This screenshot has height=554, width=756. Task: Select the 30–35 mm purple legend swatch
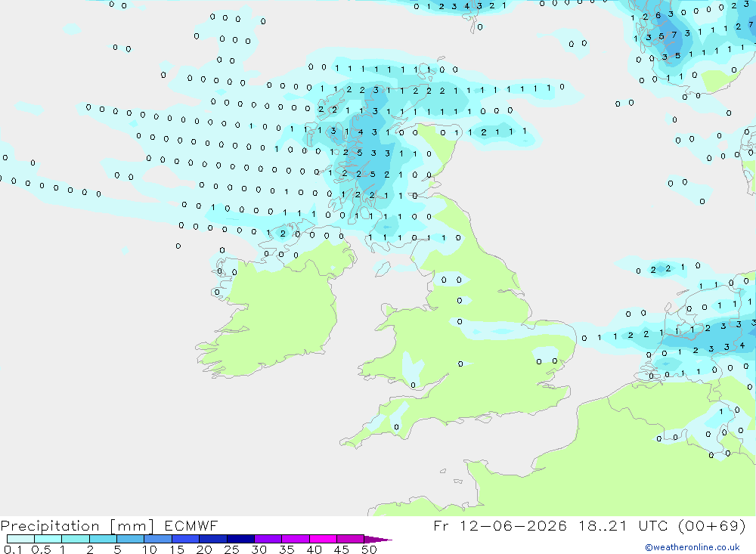(x=268, y=539)
